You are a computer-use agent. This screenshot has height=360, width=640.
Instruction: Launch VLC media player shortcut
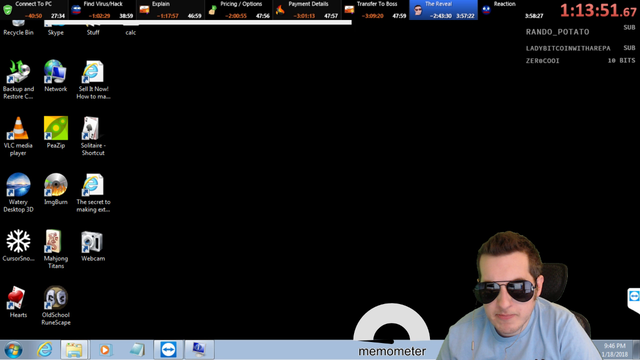pyautogui.click(x=18, y=136)
